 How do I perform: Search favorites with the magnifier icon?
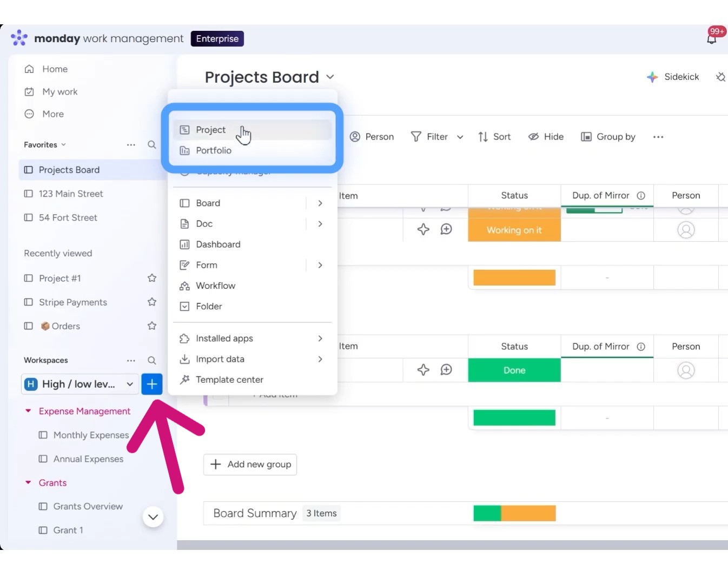(x=152, y=145)
